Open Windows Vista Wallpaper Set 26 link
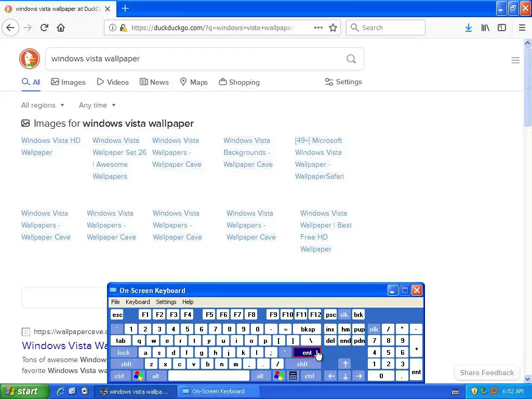 [119, 158]
